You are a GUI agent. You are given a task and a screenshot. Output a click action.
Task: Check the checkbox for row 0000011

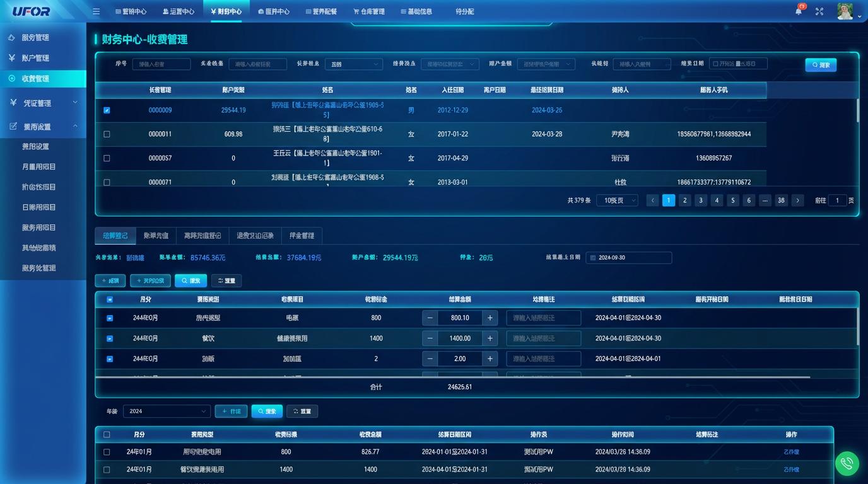point(107,134)
